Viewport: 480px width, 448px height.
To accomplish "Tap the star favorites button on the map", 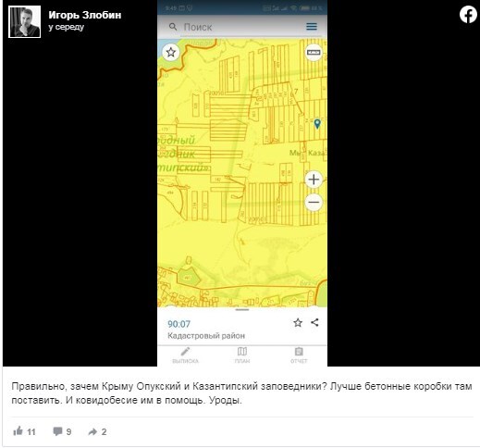I will (171, 53).
